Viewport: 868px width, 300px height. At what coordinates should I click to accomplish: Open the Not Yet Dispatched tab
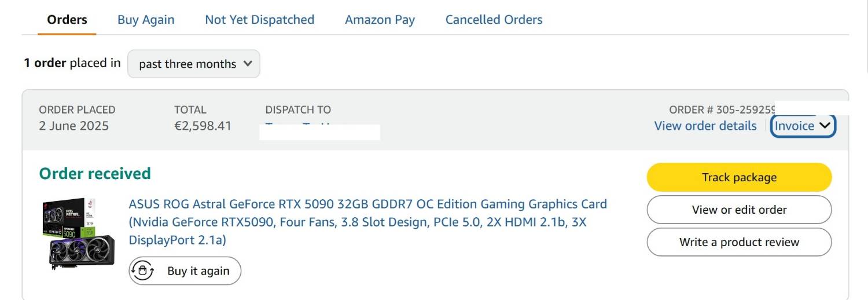(x=259, y=20)
